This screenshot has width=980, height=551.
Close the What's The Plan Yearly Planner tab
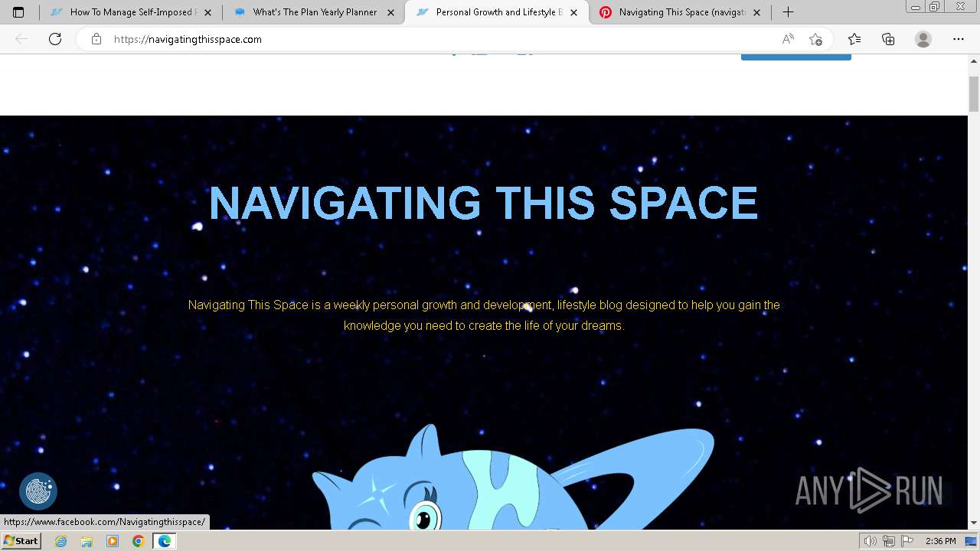pos(390,12)
